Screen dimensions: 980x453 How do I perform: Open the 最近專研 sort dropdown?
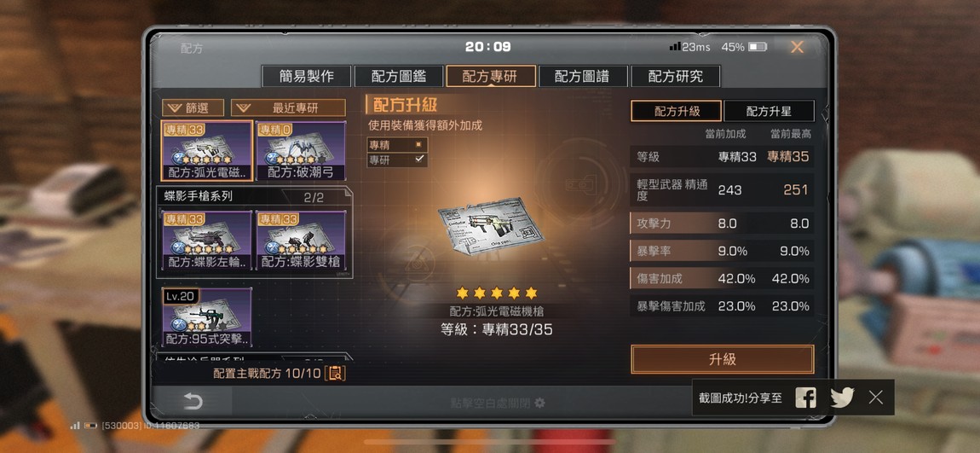(288, 107)
